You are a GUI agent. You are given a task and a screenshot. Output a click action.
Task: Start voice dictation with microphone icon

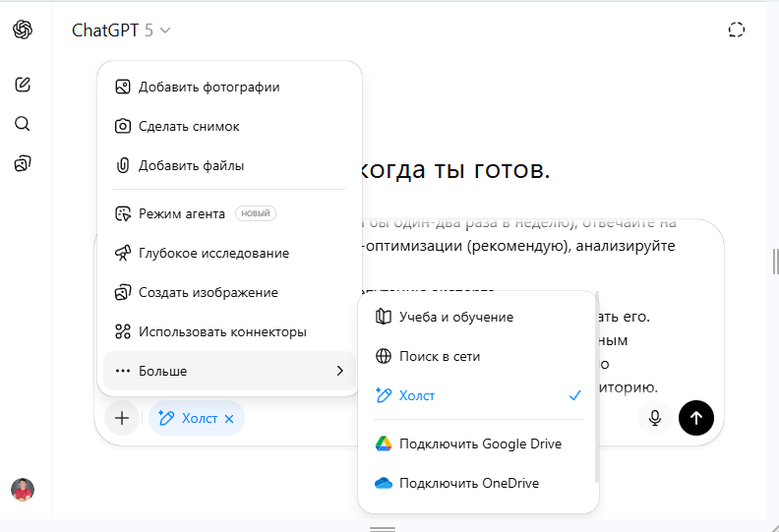coord(655,418)
